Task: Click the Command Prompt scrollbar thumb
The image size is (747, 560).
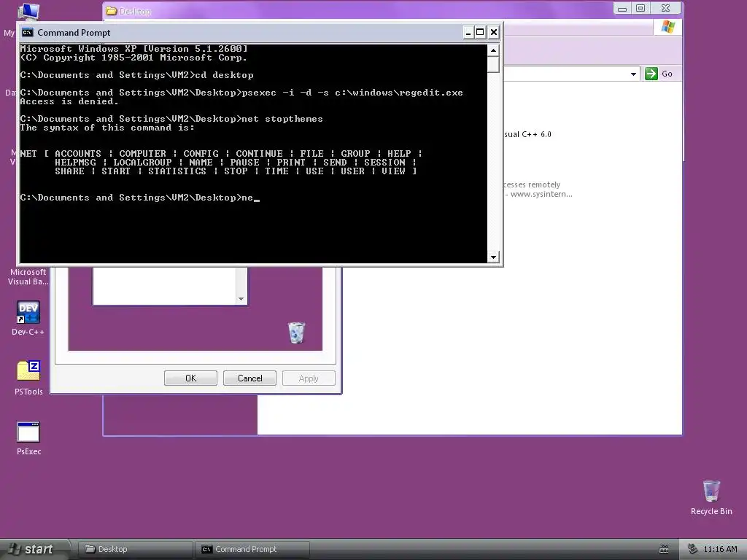Action: (x=493, y=64)
